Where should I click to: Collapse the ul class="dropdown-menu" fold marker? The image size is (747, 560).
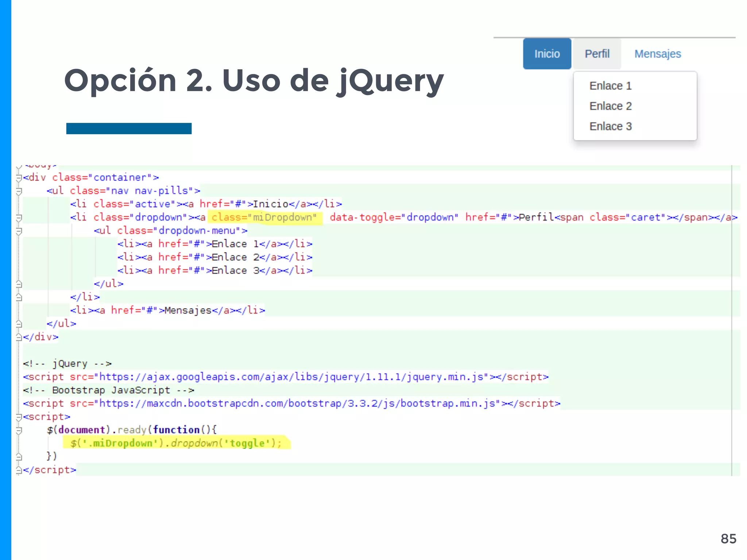pos(19,231)
